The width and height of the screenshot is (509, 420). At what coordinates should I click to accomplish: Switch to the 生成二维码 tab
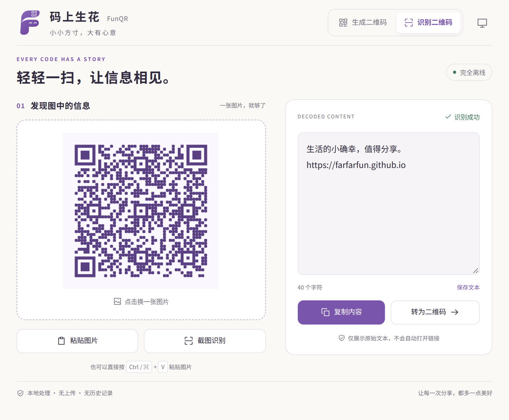(363, 23)
